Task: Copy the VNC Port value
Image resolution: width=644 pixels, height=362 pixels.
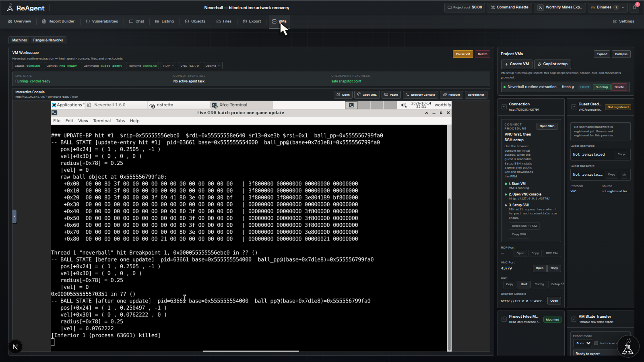Action: click(554, 268)
